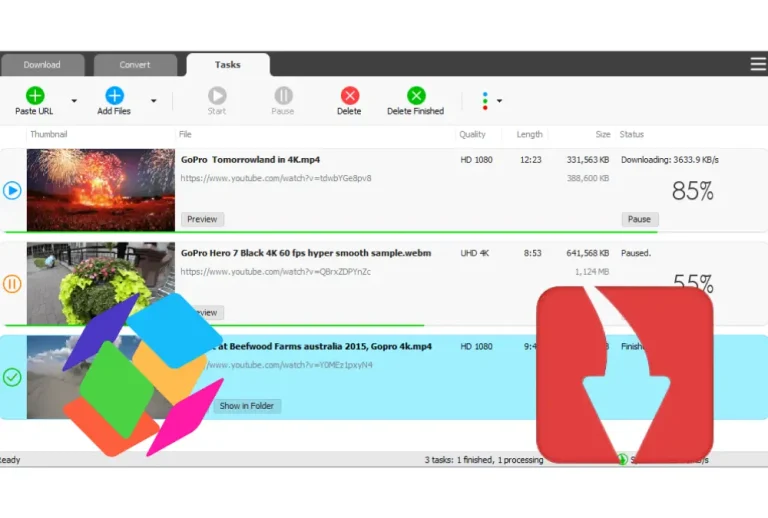Click the GoPro Hero 7 YouTube URL
768x518 pixels.
(275, 272)
